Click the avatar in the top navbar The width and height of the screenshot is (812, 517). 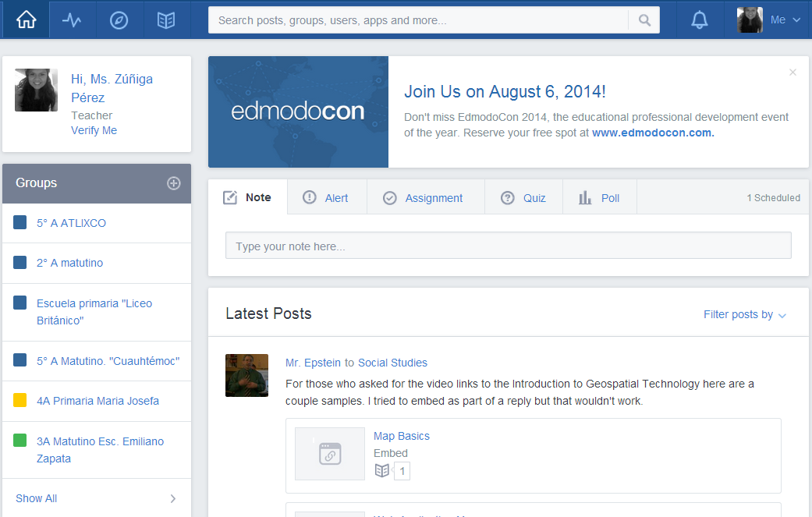point(750,19)
